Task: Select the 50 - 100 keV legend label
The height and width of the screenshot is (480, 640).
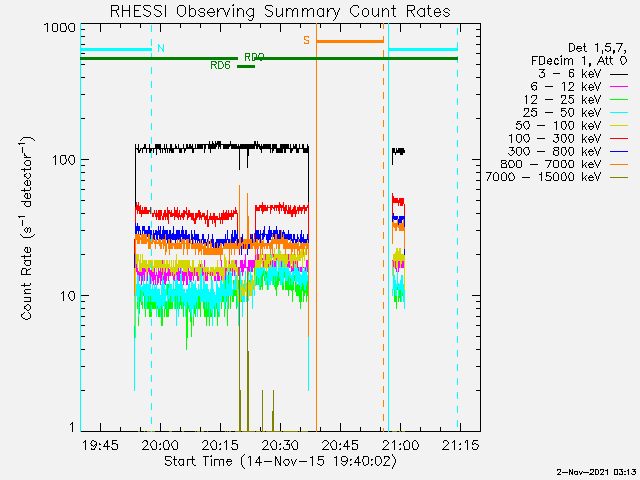Action: 558,126
